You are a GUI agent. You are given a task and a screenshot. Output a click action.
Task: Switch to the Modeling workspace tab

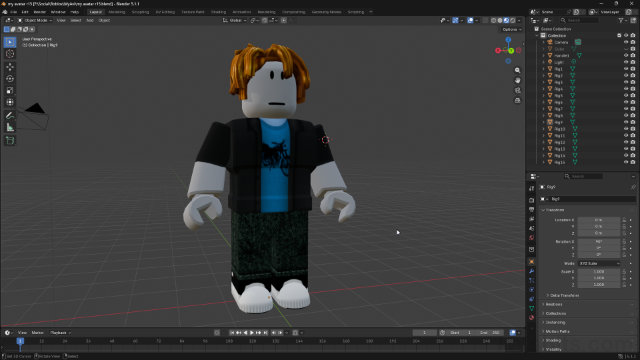(x=117, y=12)
